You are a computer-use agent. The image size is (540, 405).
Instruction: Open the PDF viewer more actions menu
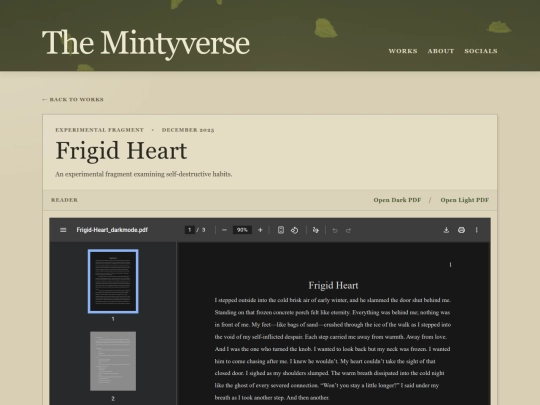point(476,230)
